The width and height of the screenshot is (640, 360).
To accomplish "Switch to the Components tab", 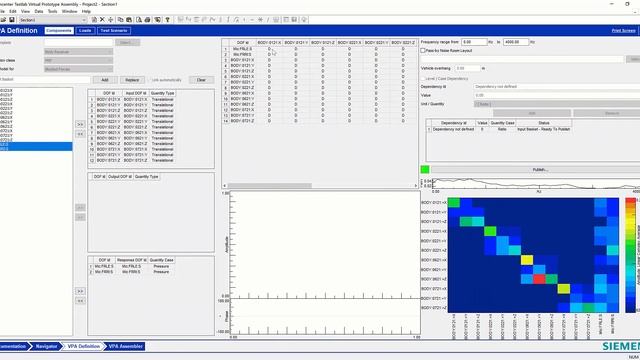I will (59, 31).
